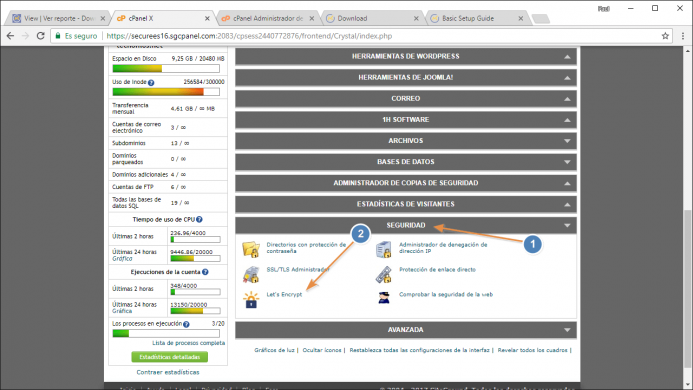
Task: Open the Lista de procesos completa link
Action: [189, 343]
